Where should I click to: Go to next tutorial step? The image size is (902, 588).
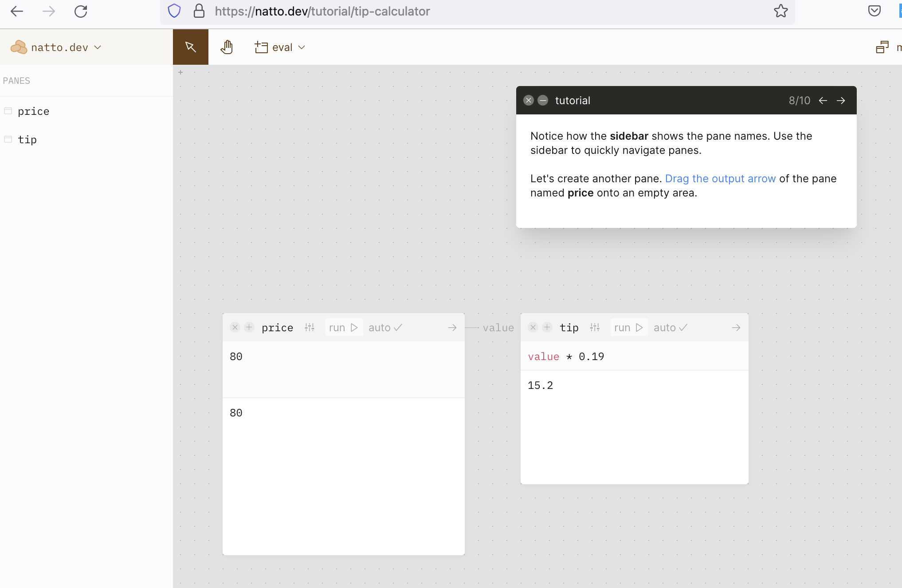click(841, 101)
